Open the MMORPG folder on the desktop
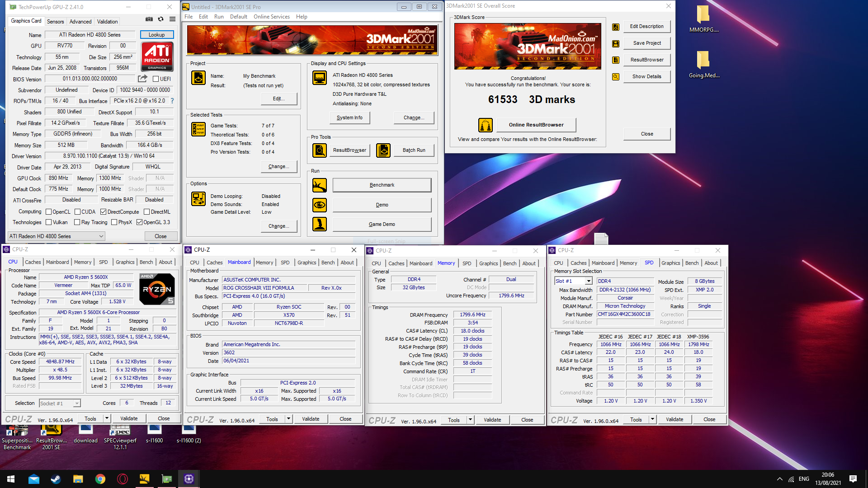Screen dimensions: 868x488 coord(703,19)
